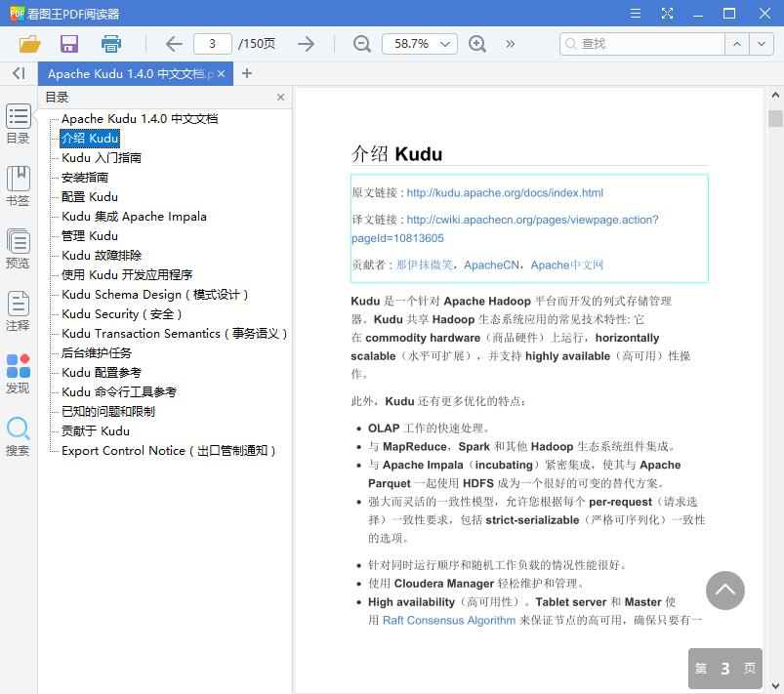784x694 pixels.
Task: Jump to Kudu Transaction Semantics chapter
Action: pos(175,334)
